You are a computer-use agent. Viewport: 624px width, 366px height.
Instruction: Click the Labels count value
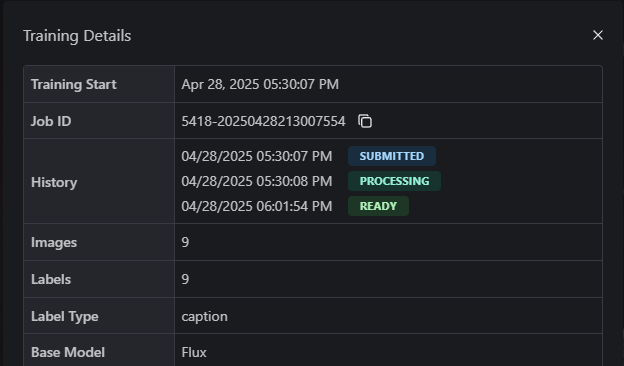(x=185, y=279)
